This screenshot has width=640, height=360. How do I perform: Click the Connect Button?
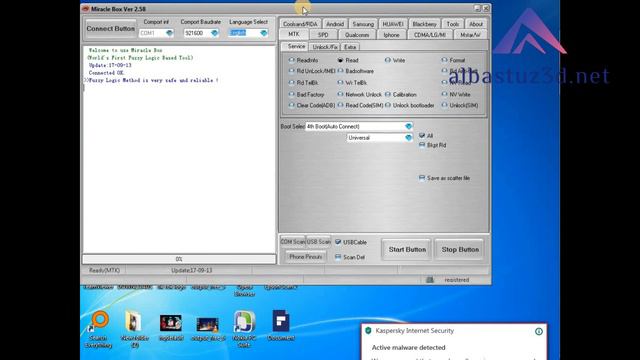[x=110, y=29]
